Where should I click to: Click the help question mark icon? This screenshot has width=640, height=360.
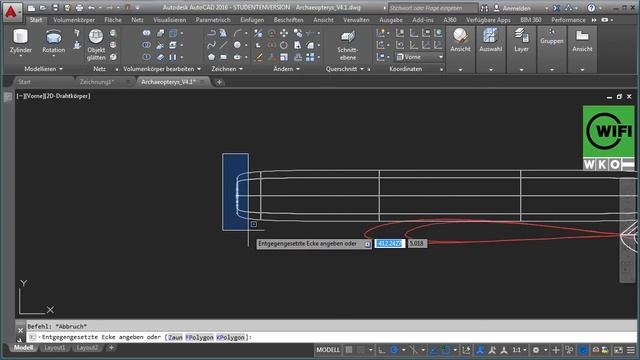pos(591,8)
